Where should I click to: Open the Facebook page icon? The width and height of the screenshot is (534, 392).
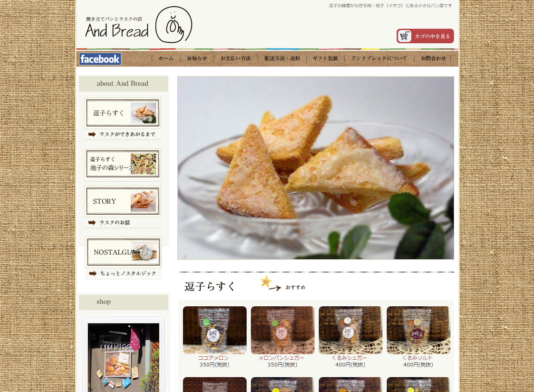pos(100,59)
